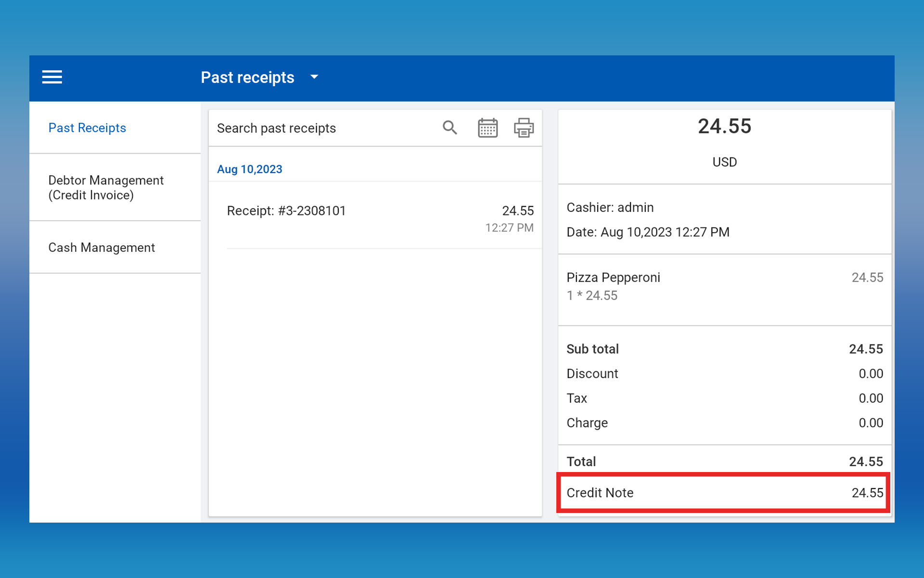Viewport: 924px width, 578px height.
Task: Click the Total row
Action: 724,461
